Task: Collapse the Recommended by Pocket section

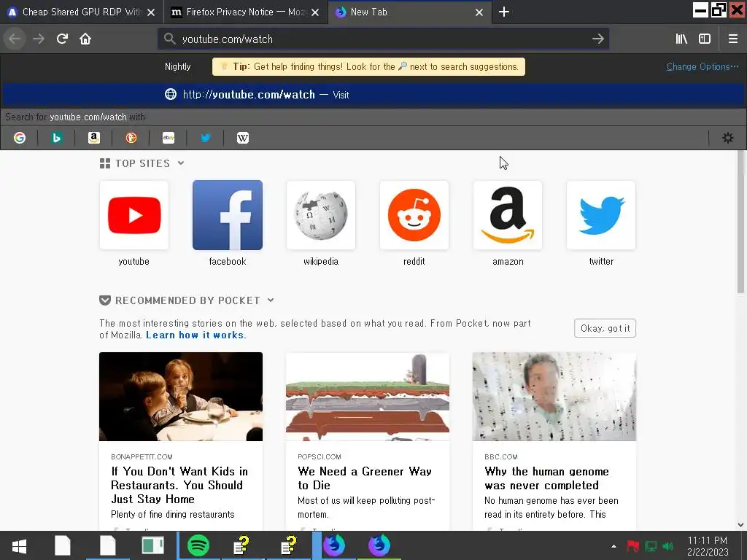Action: (271, 300)
